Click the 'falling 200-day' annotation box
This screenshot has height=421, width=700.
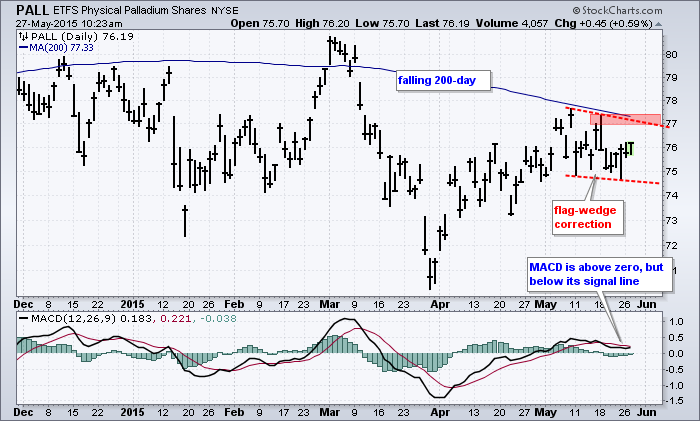pyautogui.click(x=443, y=81)
